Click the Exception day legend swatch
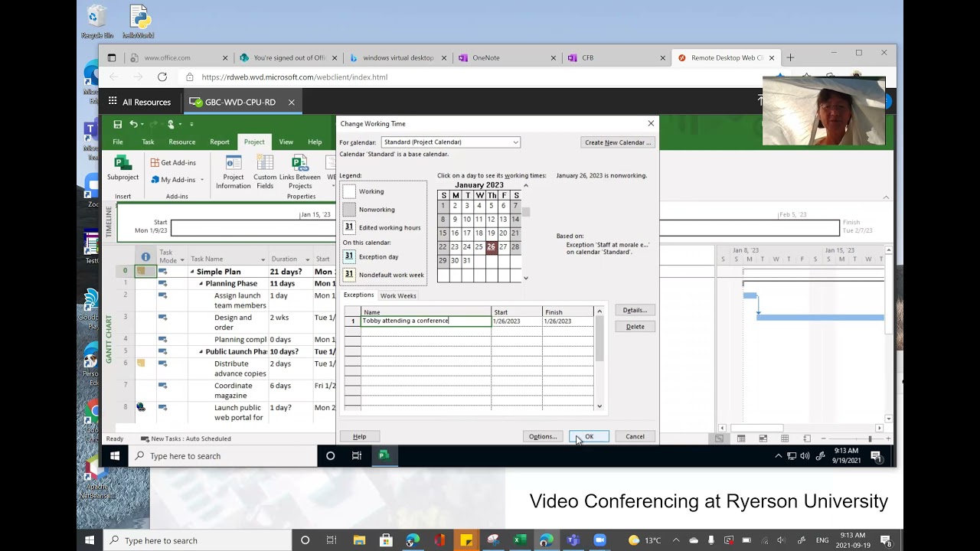 coord(349,257)
